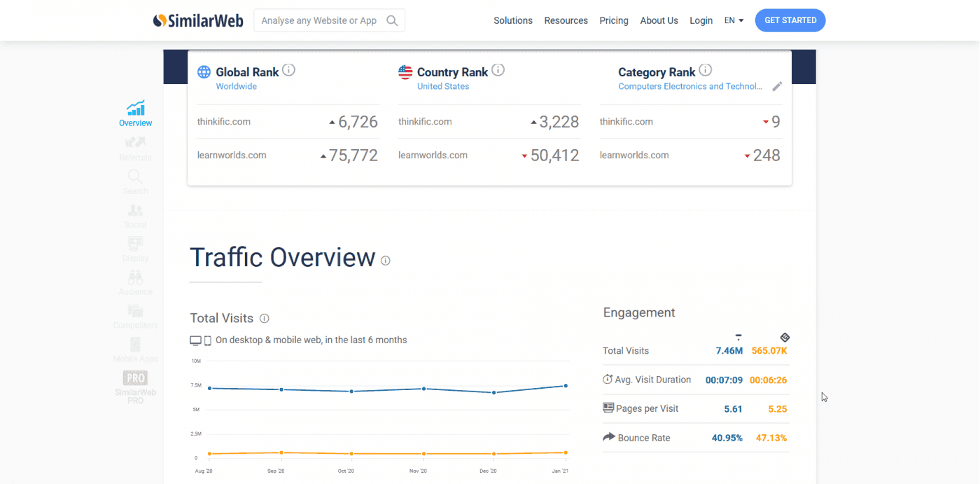Click the SimilarWeb logo
The width and height of the screenshot is (980, 484).
click(x=198, y=20)
